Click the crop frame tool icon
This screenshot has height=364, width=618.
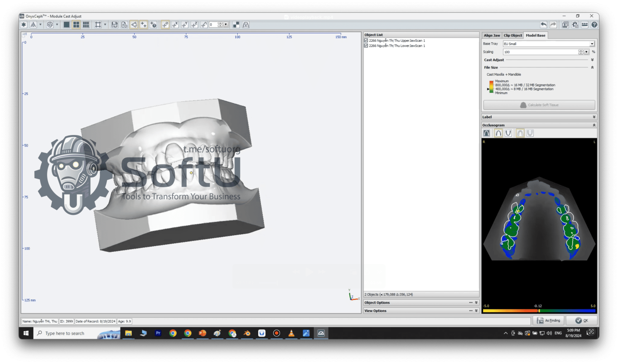click(98, 25)
